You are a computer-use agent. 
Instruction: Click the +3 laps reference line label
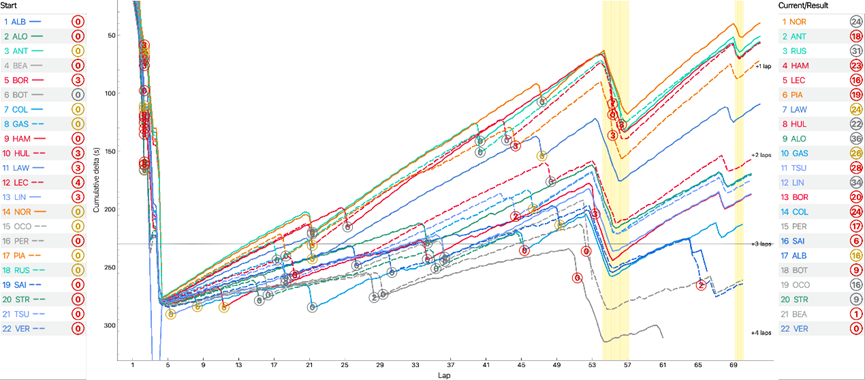click(761, 243)
